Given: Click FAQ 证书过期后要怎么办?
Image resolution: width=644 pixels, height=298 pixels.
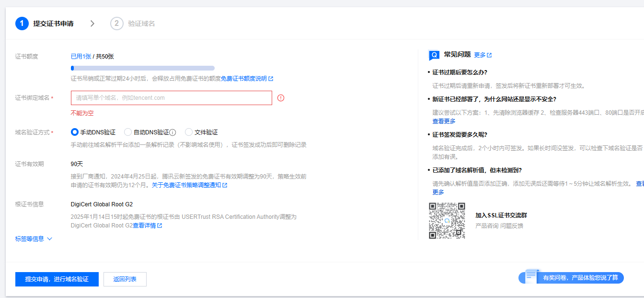Looking at the screenshot, I should tap(460, 72).
